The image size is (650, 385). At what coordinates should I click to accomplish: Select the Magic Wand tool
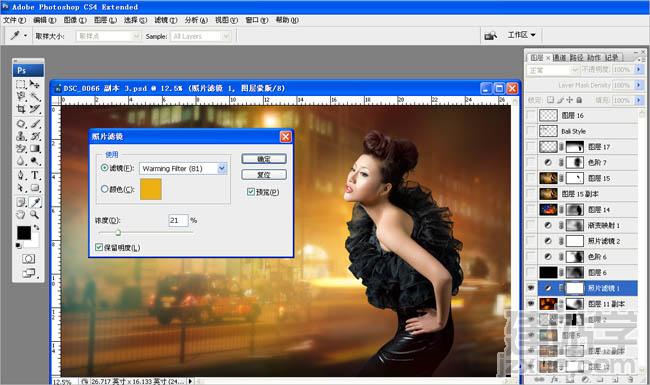click(35, 97)
